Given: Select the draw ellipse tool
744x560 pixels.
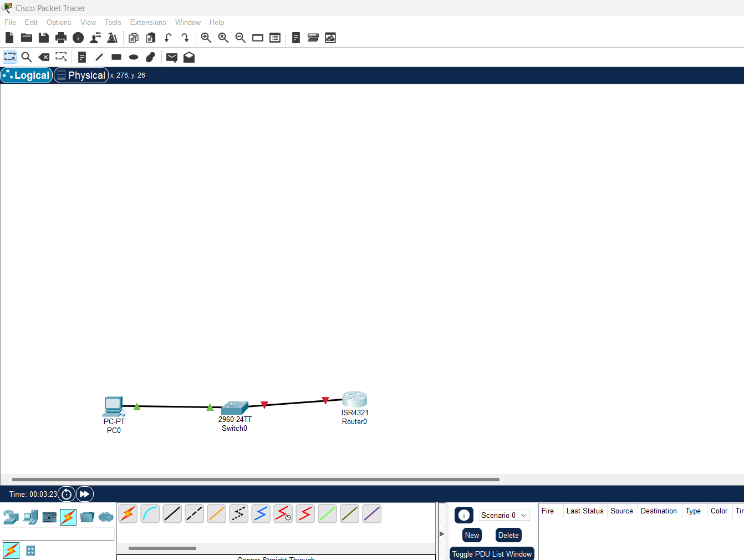Looking at the screenshot, I should tap(134, 57).
